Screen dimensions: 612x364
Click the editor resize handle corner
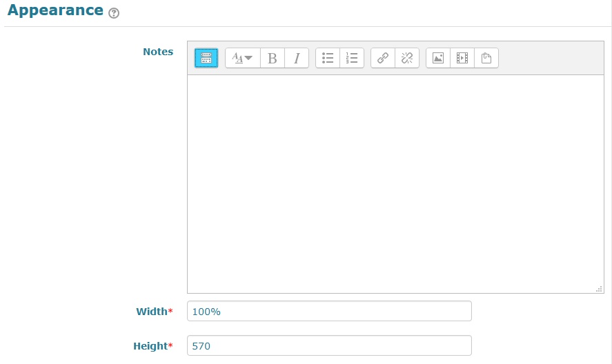click(x=599, y=289)
